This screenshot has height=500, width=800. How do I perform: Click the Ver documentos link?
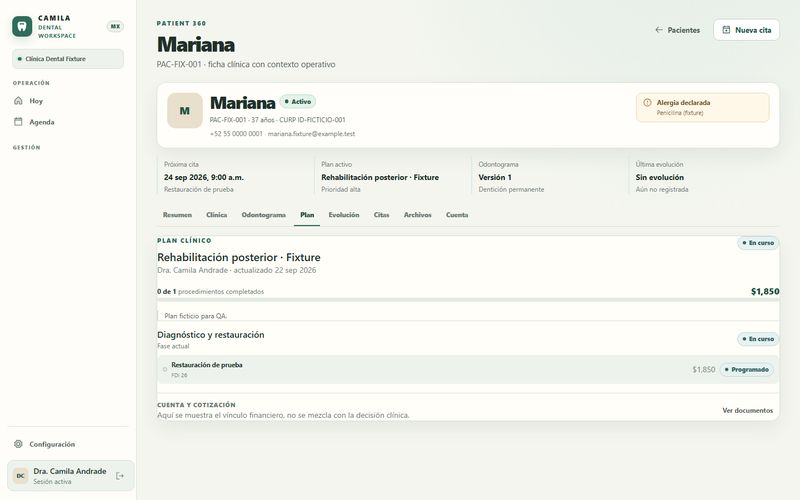pyautogui.click(x=747, y=410)
